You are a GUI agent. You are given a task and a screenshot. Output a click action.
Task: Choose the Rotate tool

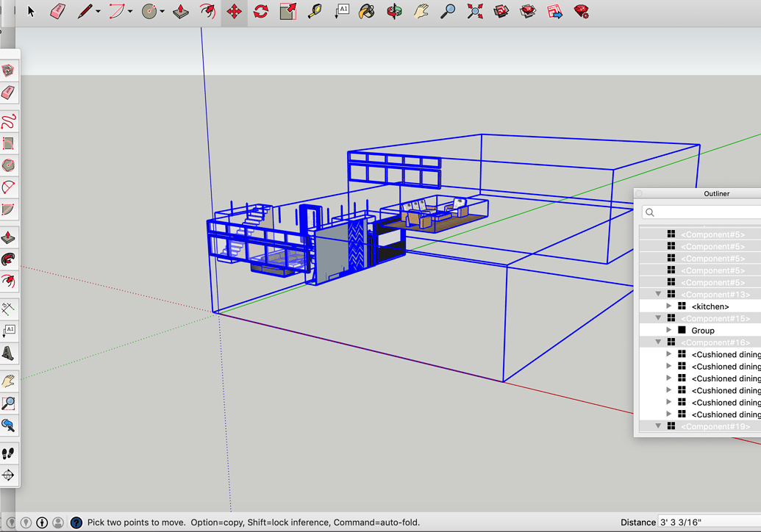tap(261, 11)
